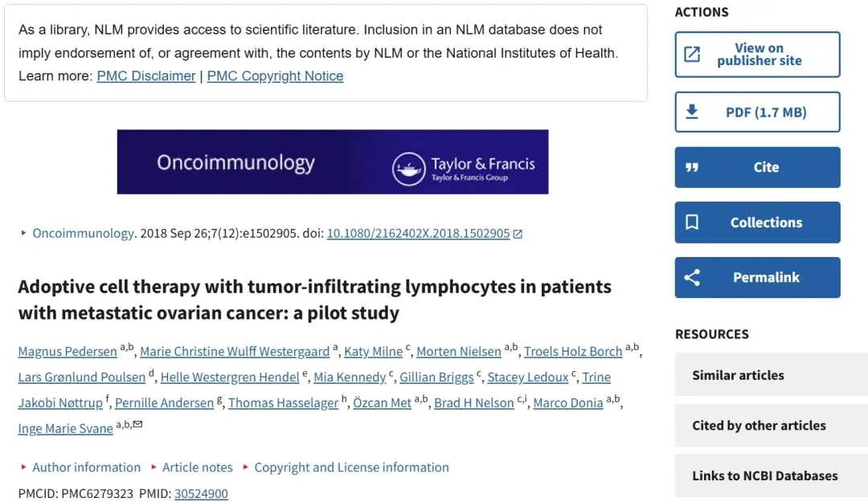Open PMID 30524900 link
The width and height of the screenshot is (868, 502).
coord(201,493)
